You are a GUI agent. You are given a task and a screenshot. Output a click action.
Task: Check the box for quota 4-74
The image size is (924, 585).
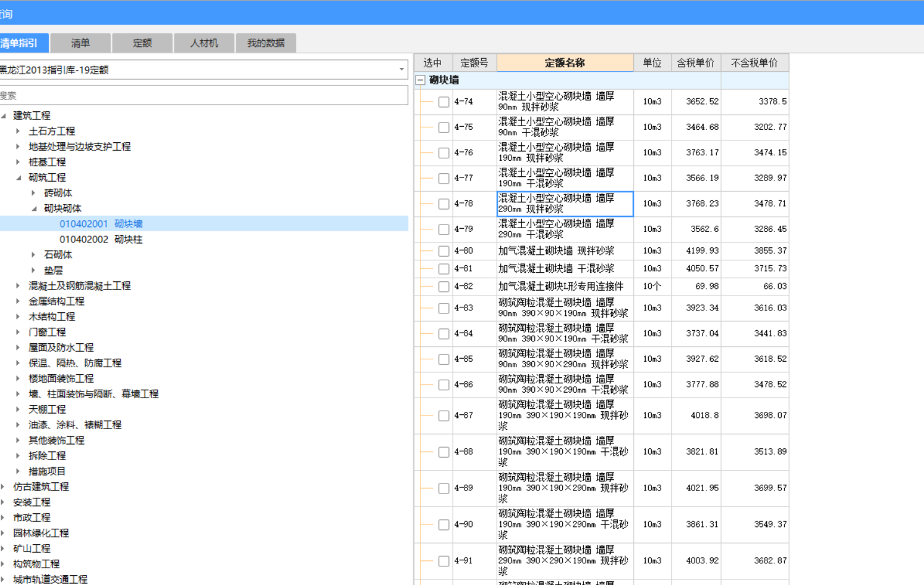pos(443,102)
